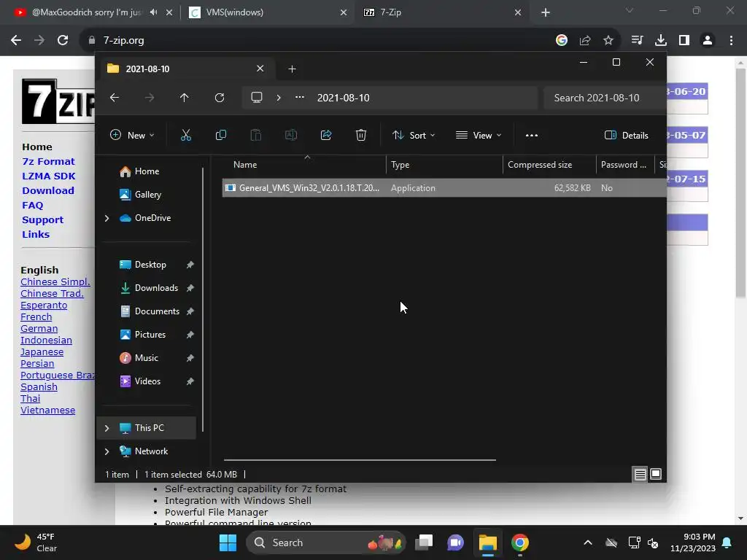Switch to details list view icon in status bar
The width and height of the screenshot is (747, 560).
pyautogui.click(x=640, y=474)
